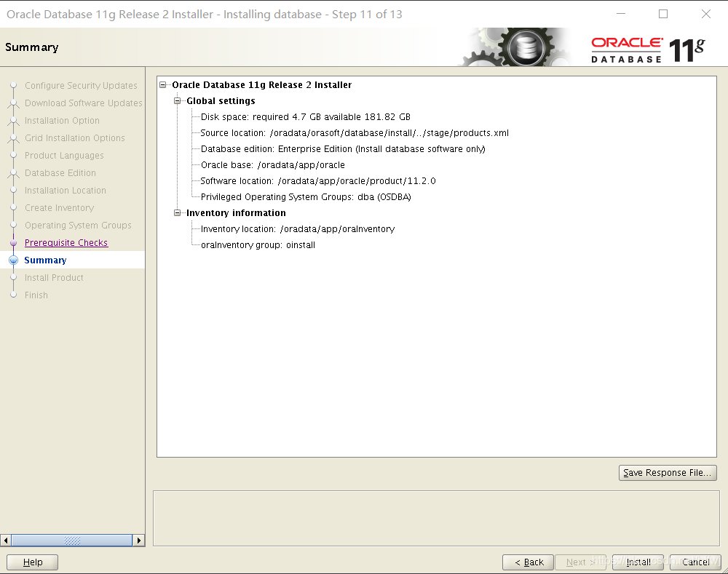Collapse the Inventory information node
Viewport: 728px width, 574px height.
coord(177,212)
